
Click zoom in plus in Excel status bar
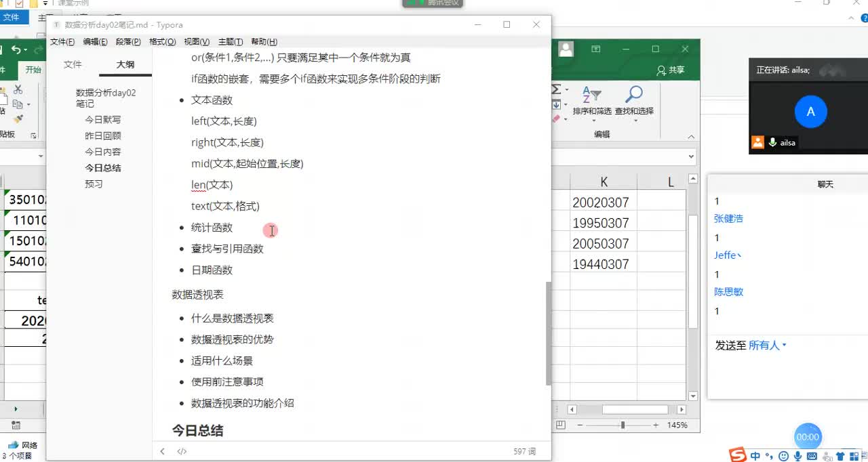pos(656,425)
